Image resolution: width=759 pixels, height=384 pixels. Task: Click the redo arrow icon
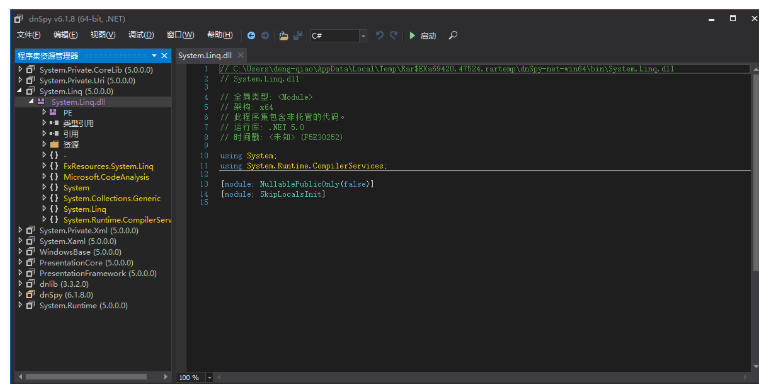coord(394,35)
